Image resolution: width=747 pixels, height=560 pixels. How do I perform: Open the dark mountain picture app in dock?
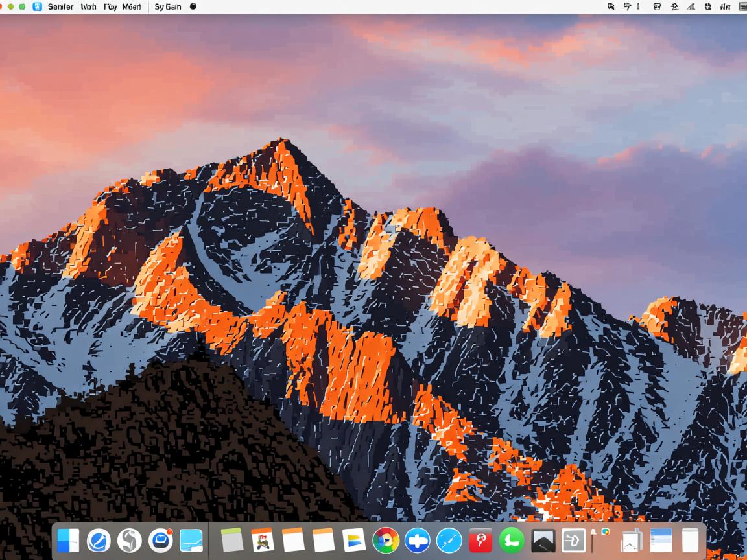tap(543, 540)
